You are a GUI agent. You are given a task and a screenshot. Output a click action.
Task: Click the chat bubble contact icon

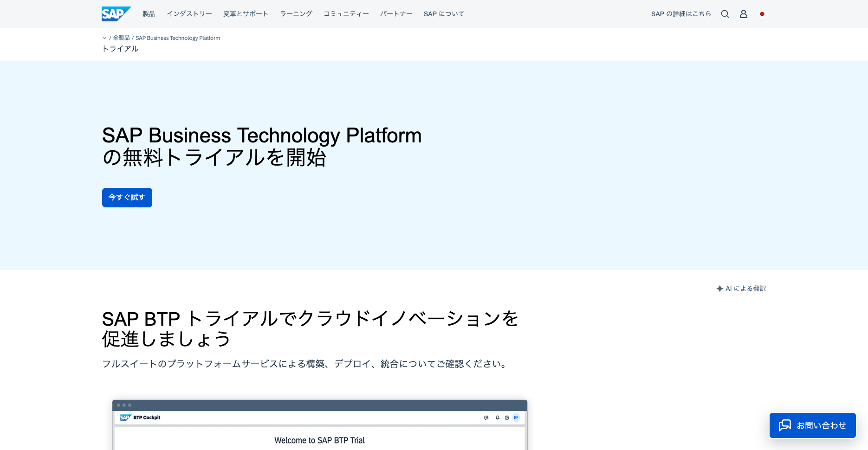(x=785, y=425)
